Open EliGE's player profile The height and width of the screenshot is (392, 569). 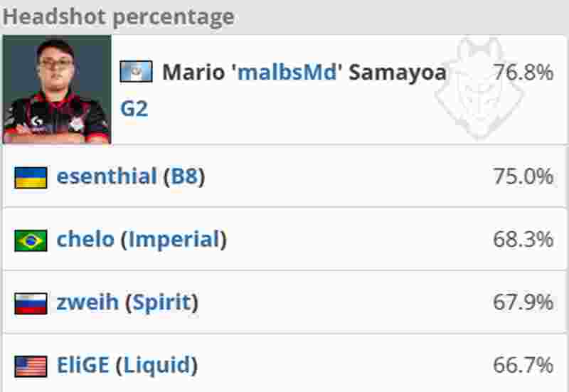(x=83, y=366)
